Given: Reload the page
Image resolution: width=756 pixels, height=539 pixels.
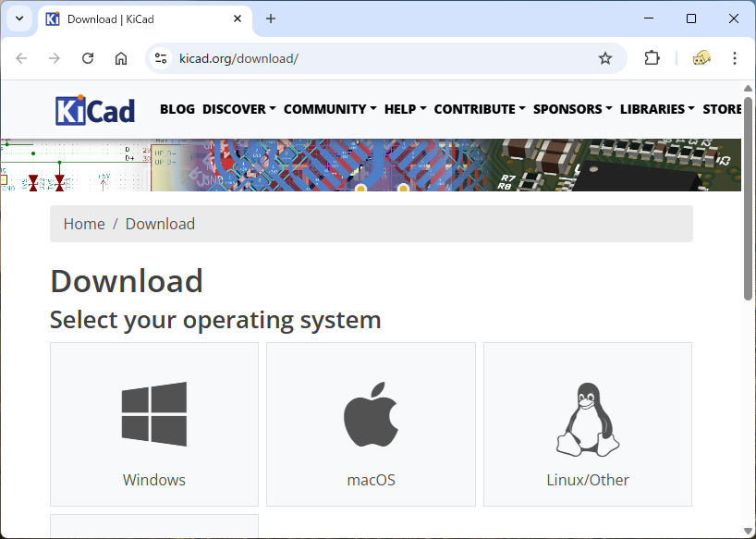Looking at the screenshot, I should (88, 58).
